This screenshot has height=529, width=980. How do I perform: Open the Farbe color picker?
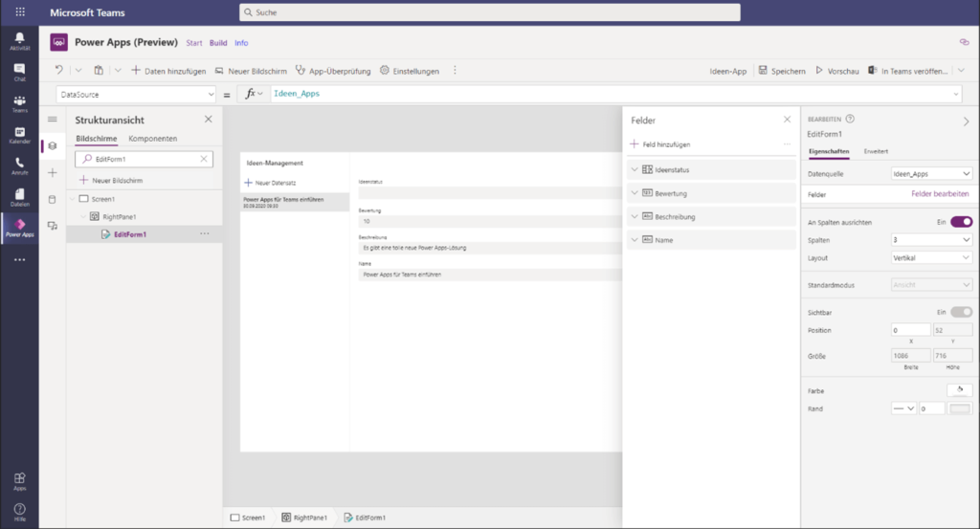tap(960, 390)
